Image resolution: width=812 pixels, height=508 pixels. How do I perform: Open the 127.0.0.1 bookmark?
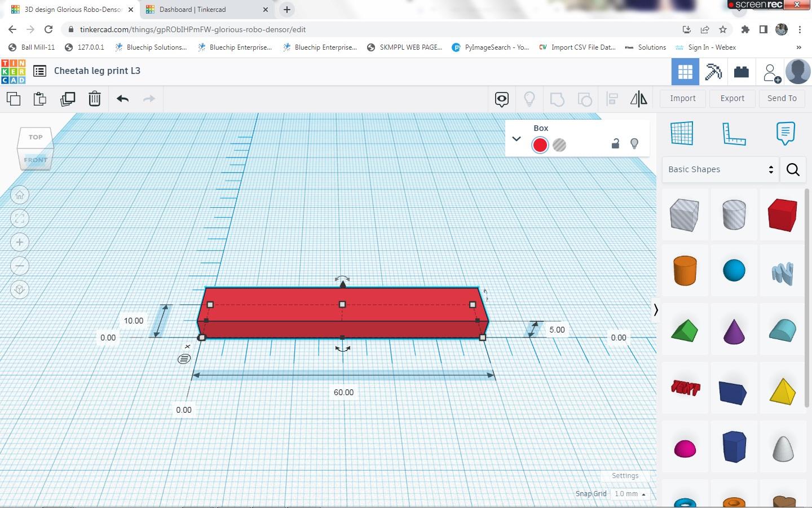(x=85, y=47)
